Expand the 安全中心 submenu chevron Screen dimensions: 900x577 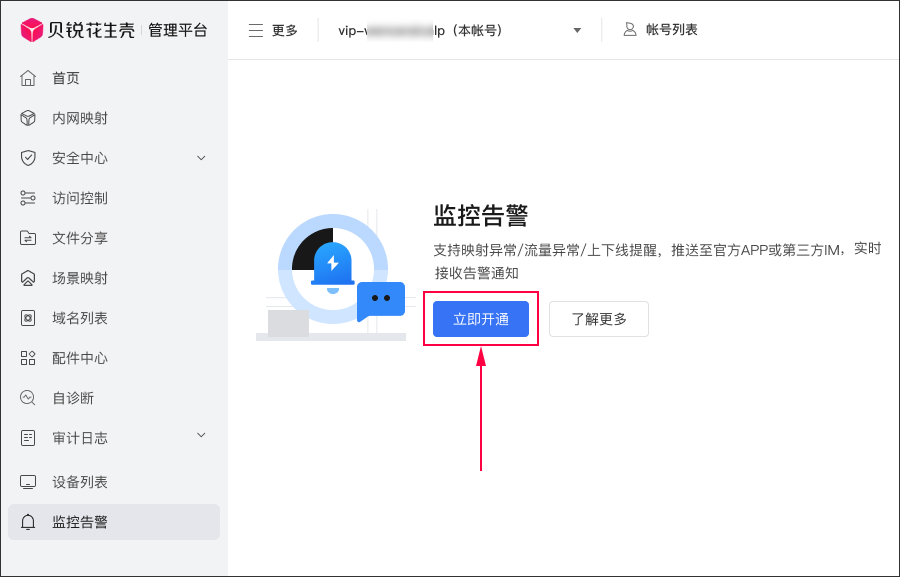pyautogui.click(x=201, y=158)
